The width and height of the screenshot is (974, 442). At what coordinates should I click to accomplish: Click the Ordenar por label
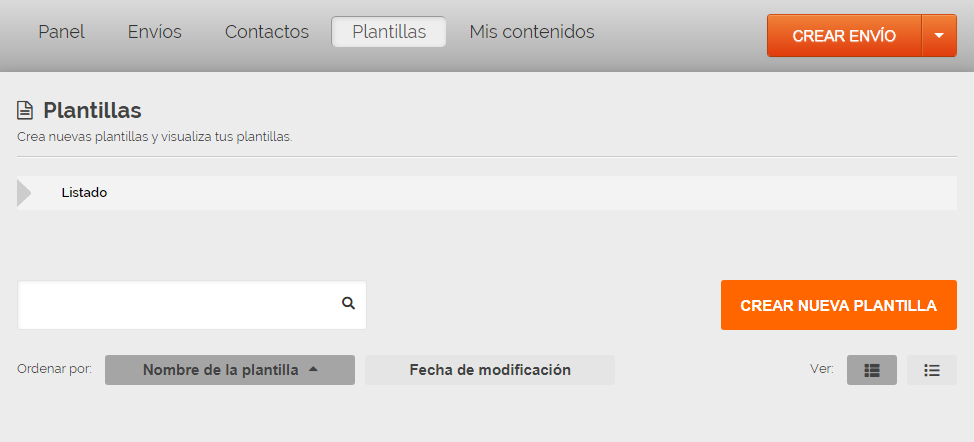pos(54,369)
